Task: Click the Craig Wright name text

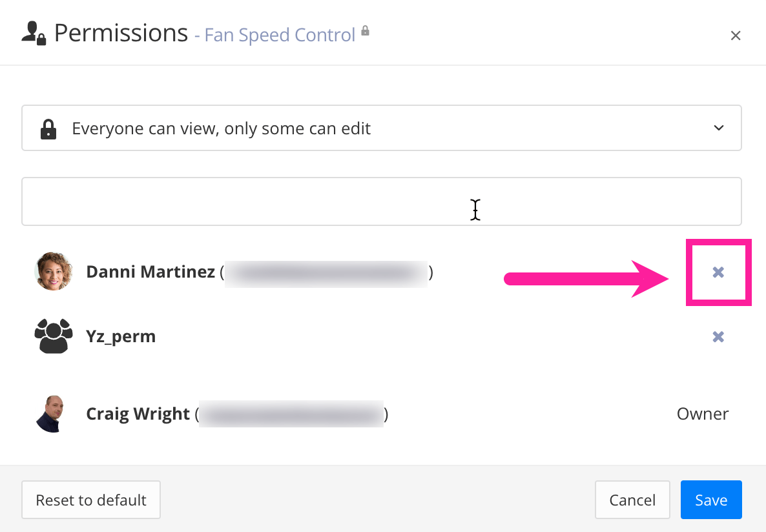Action: [x=138, y=413]
